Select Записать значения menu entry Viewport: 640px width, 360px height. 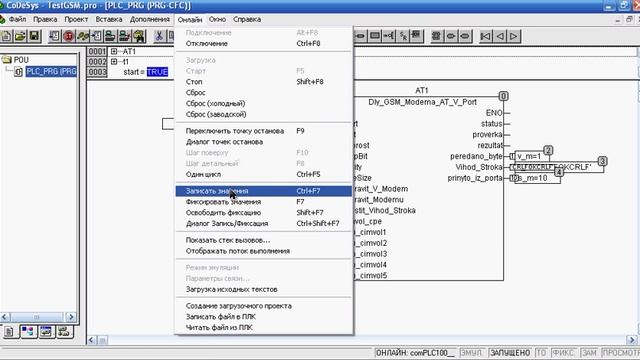coord(264,191)
